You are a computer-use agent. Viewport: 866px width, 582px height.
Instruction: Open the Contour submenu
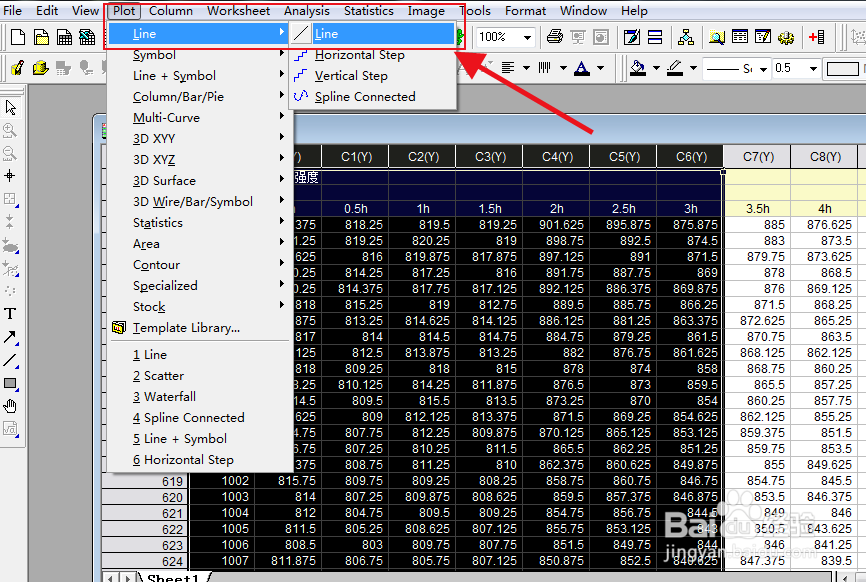pyautogui.click(x=199, y=264)
